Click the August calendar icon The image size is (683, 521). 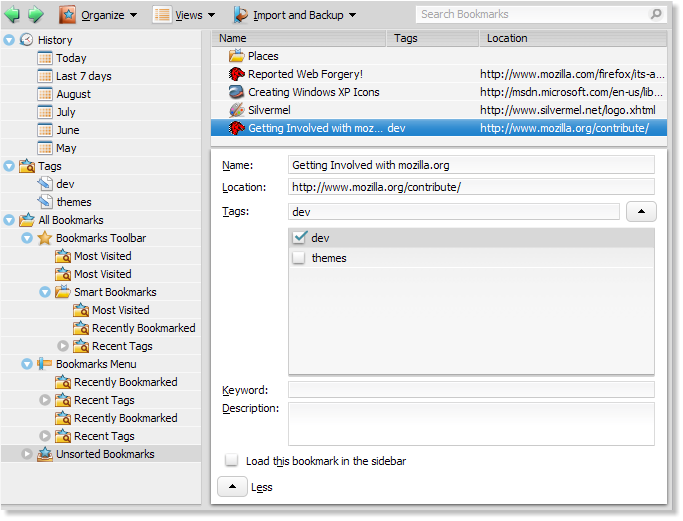pyautogui.click(x=44, y=94)
